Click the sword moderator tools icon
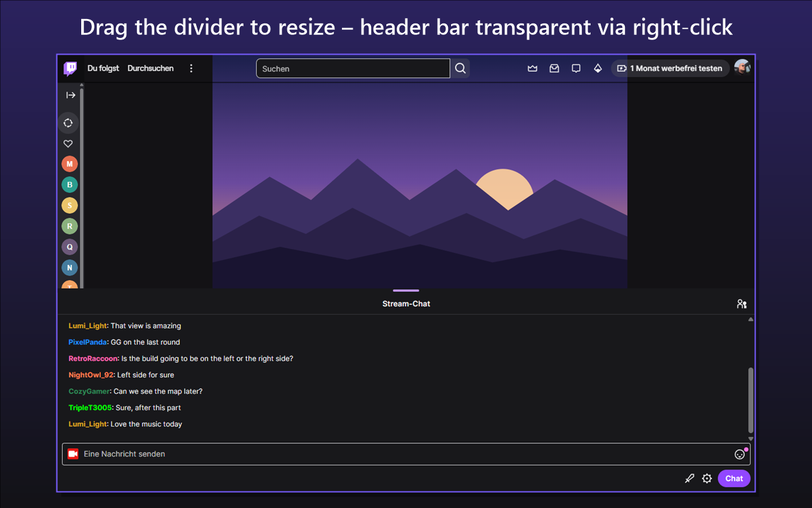Viewport: 812px width, 508px height. click(690, 479)
